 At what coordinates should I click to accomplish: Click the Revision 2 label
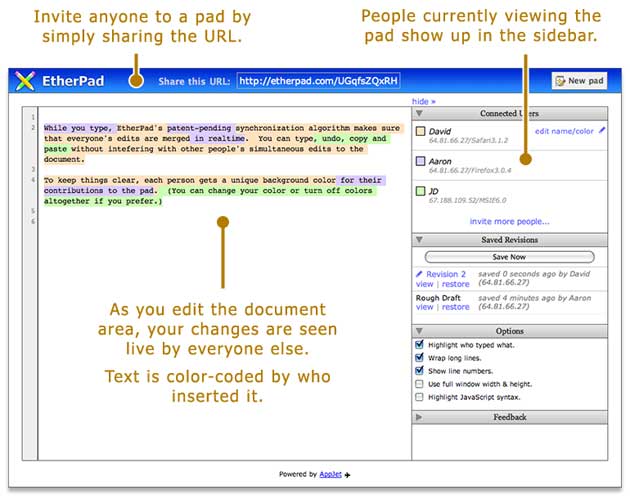[x=446, y=274]
